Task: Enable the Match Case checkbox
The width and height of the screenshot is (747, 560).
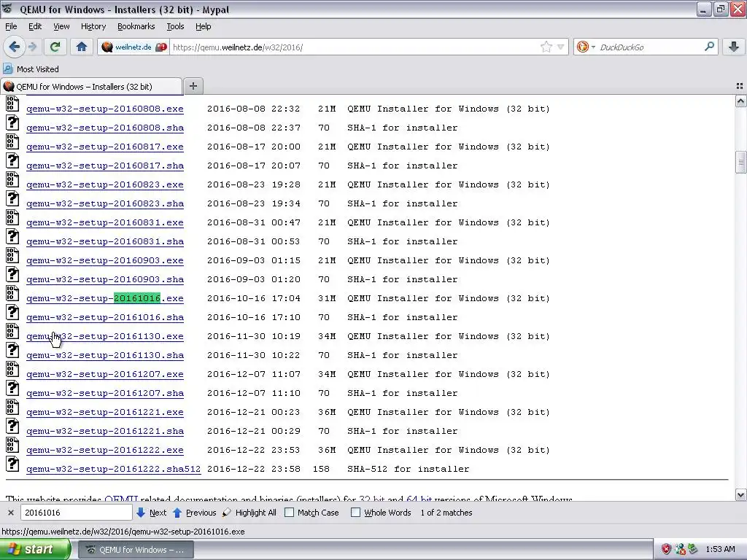Action: tap(289, 513)
